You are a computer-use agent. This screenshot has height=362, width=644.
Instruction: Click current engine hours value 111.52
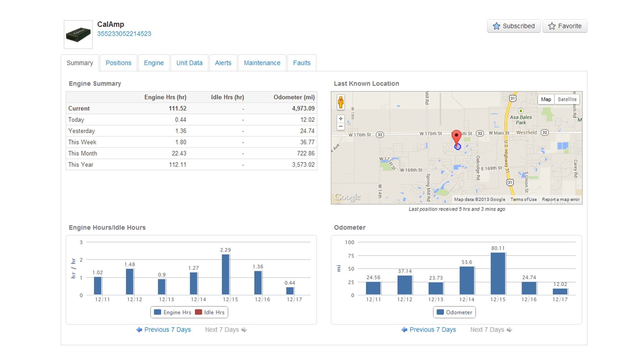point(177,109)
